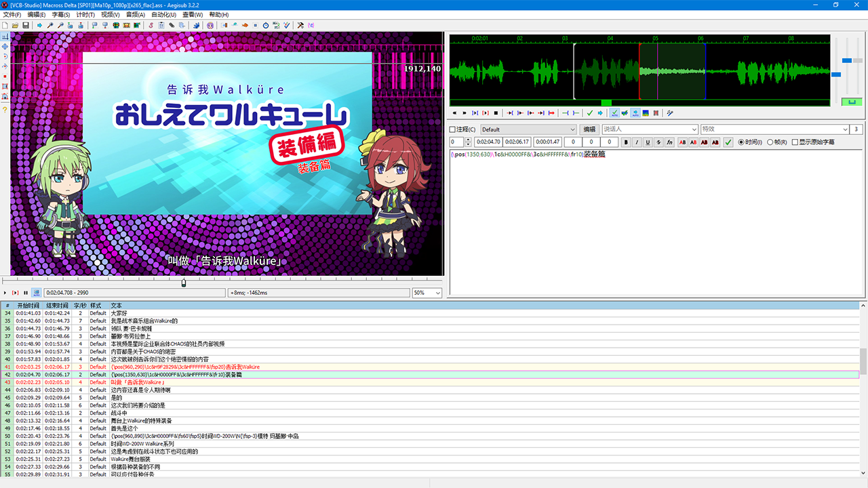Viewport: 868px width, 488px height.
Task: Open the 50% video zoom dropdown
Action: 427,293
